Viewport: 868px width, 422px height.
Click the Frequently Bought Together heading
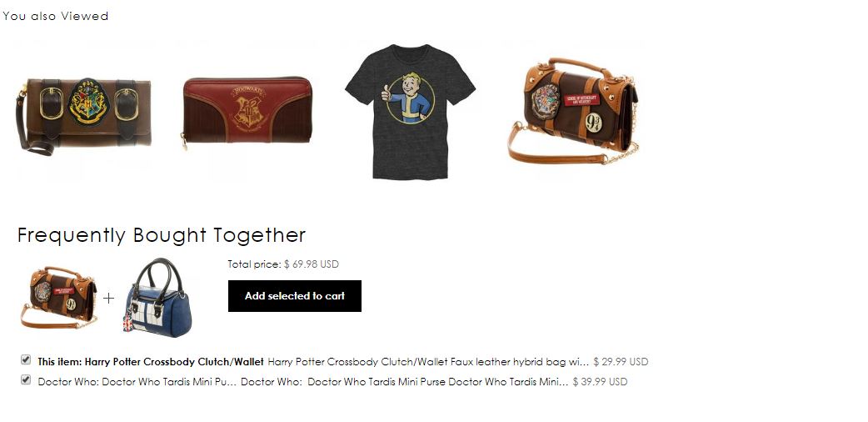[x=162, y=236]
